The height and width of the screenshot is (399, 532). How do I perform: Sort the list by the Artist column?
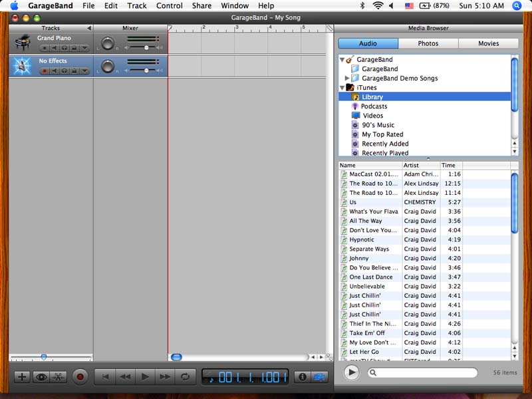(421, 165)
